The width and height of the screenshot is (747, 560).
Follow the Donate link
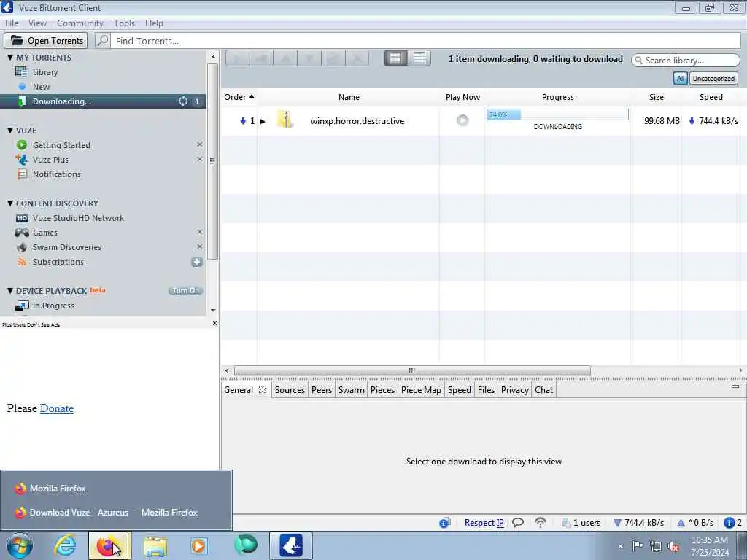[x=57, y=408]
